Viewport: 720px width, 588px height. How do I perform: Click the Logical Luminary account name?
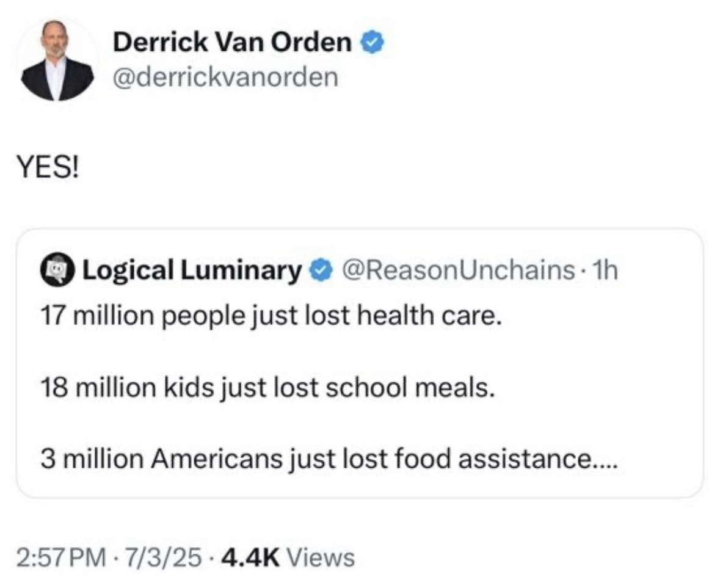(192, 270)
